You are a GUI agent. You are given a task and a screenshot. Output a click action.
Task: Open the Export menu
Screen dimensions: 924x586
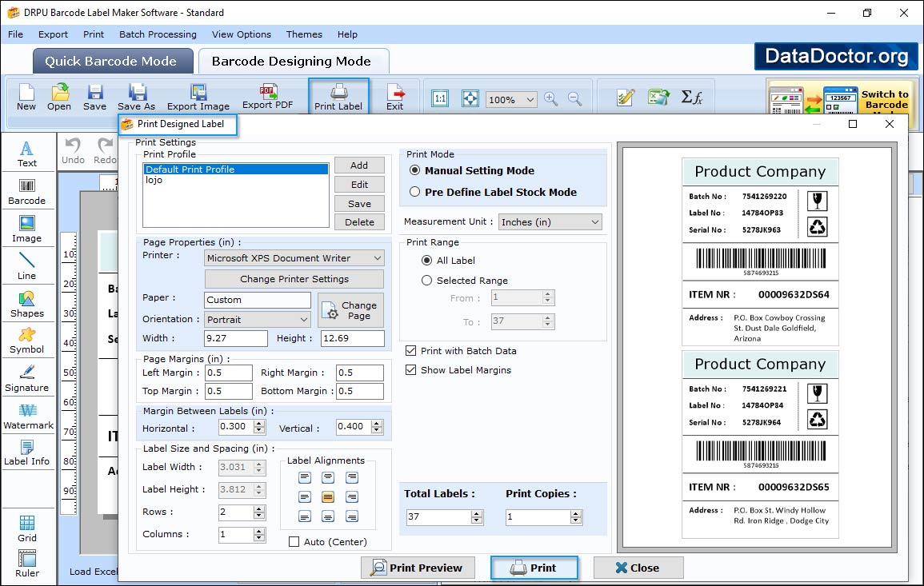point(53,34)
